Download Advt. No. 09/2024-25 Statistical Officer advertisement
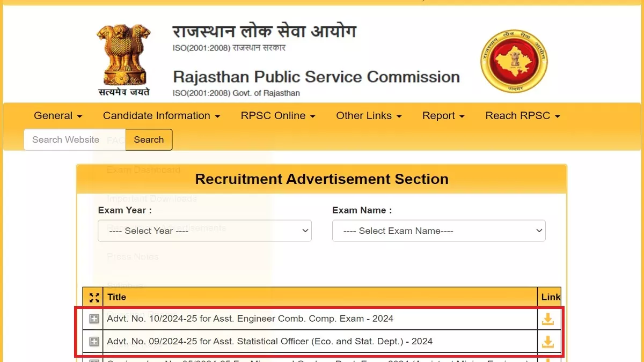Screen dimensions: 644x362 click(547, 342)
